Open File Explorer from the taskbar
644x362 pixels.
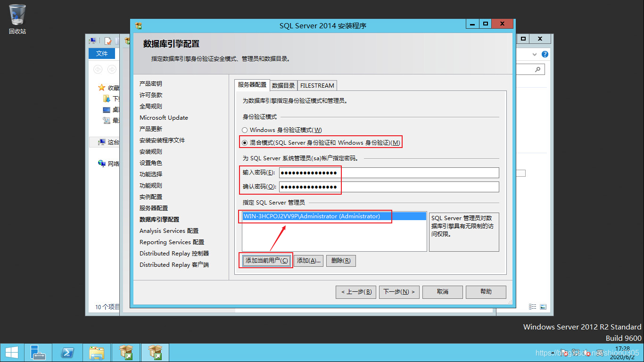click(x=97, y=353)
